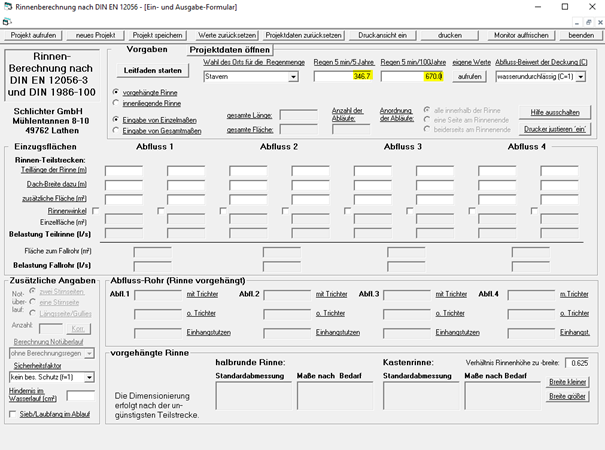
Task: Expand the Abfluss-Beiwert der Deckung dropdown
Action: point(540,76)
